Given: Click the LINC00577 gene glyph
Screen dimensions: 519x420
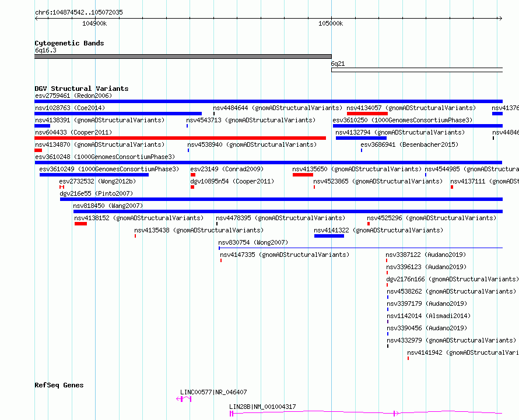Looking at the screenshot, I should point(184,399).
